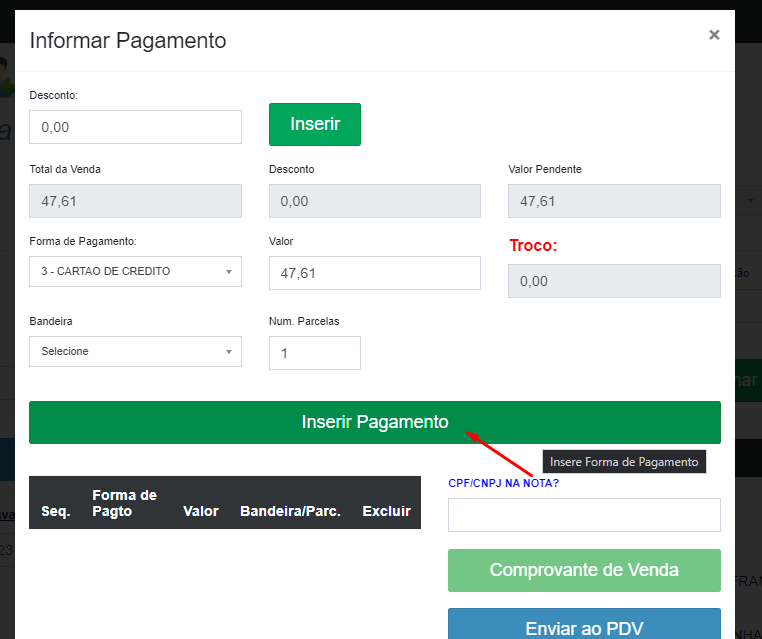Click the top Desconto input field
The image size is (762, 639).
click(135, 127)
